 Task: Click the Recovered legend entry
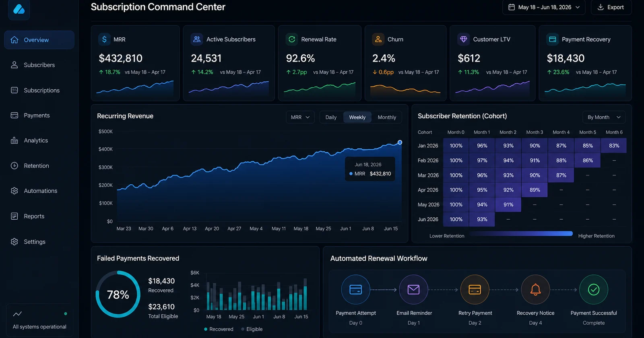pyautogui.click(x=219, y=329)
